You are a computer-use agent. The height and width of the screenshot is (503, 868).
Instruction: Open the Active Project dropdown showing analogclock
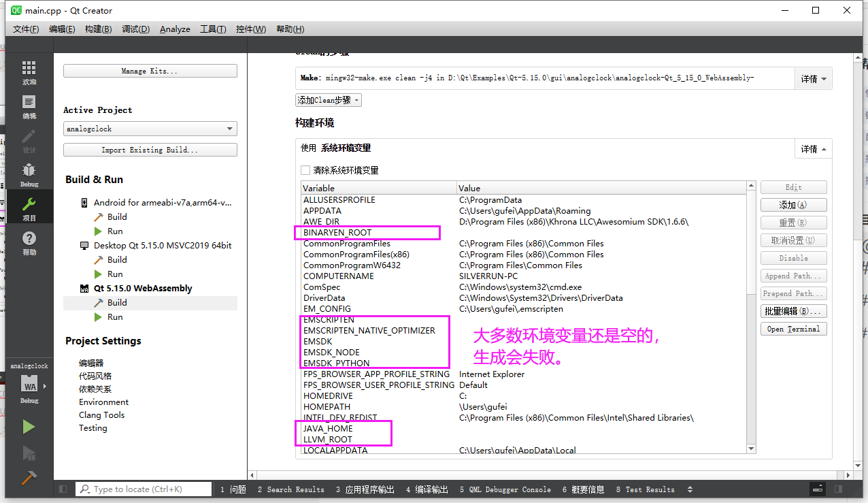[150, 128]
